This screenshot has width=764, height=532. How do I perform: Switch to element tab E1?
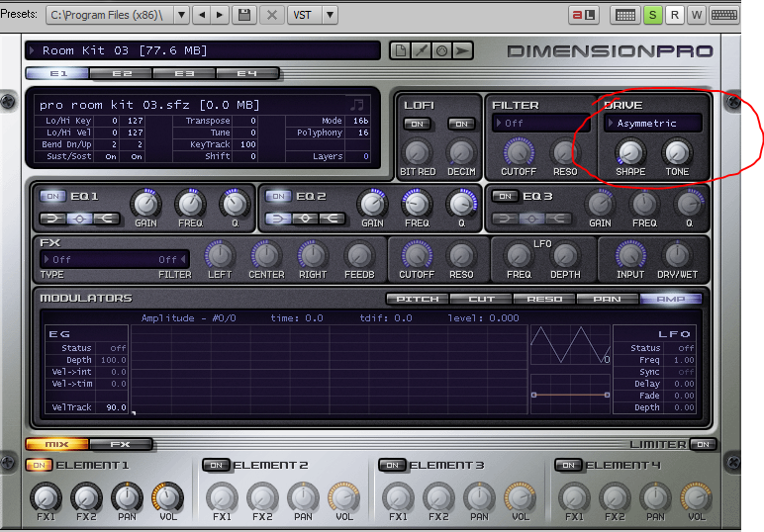[58, 73]
